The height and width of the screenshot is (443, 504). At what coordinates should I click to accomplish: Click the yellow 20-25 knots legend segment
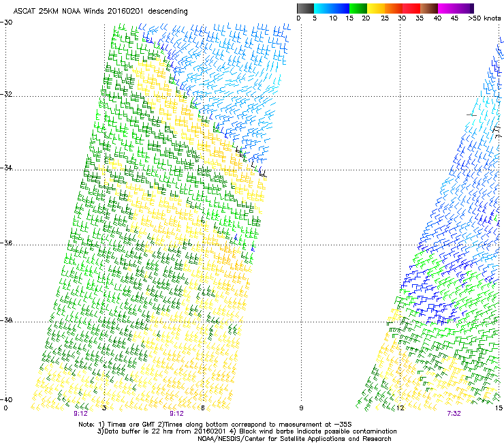coord(376,8)
